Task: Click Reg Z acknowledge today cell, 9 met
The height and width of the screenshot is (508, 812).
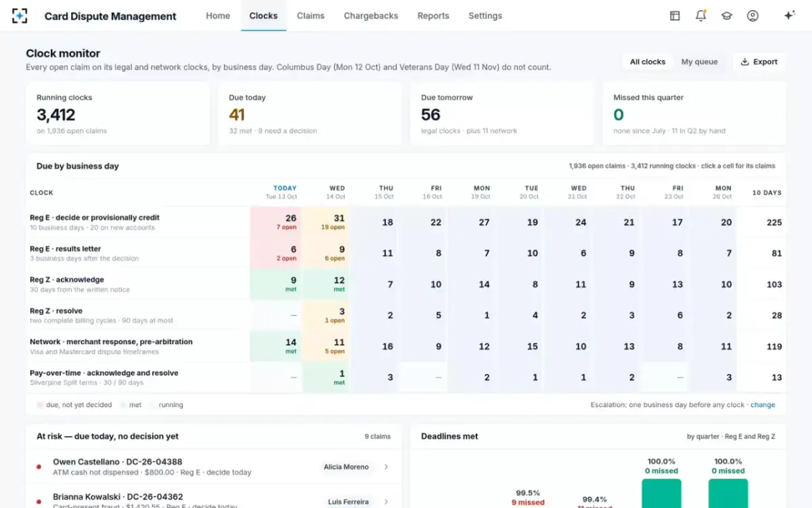Action: 276,284
